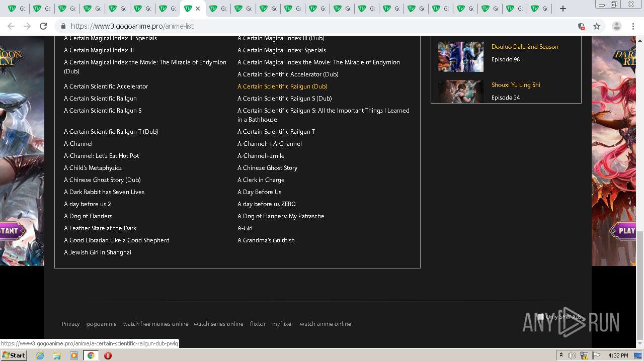Click the Chrome taskbar icon
The image size is (644, 362).
[91, 355]
